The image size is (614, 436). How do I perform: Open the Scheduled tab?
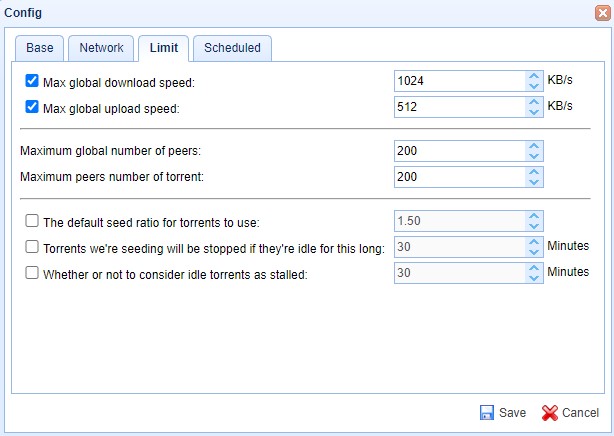click(232, 48)
